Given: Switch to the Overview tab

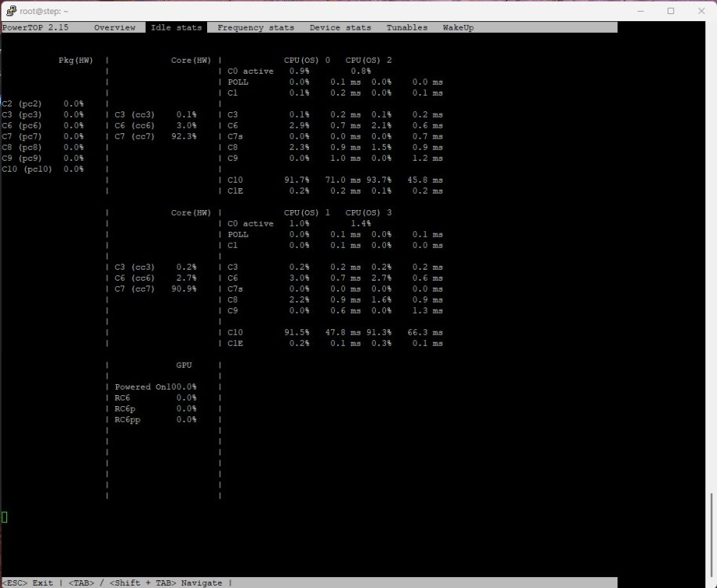Looking at the screenshot, I should (115, 28).
